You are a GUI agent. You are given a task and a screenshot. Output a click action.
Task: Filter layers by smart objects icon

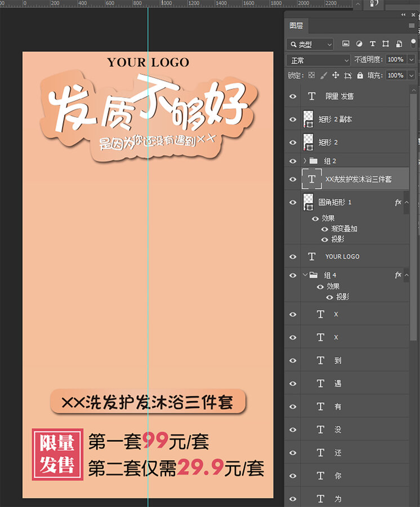[399, 43]
